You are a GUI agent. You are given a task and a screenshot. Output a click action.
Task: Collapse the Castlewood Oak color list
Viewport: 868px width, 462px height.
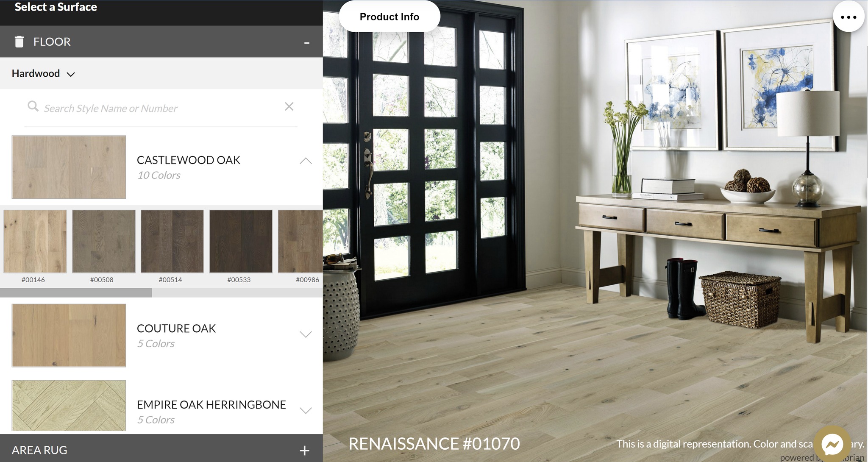tap(306, 161)
